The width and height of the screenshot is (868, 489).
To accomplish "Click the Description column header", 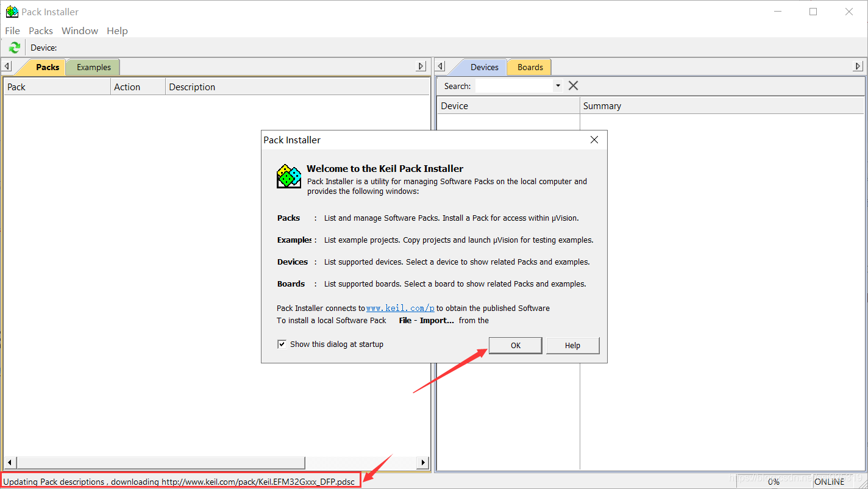I will [297, 87].
